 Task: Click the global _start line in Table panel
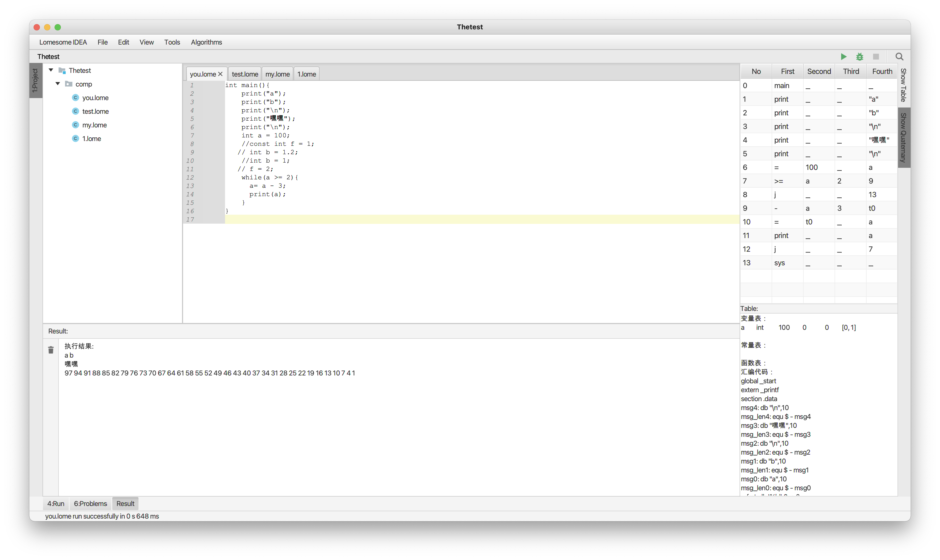click(x=759, y=381)
